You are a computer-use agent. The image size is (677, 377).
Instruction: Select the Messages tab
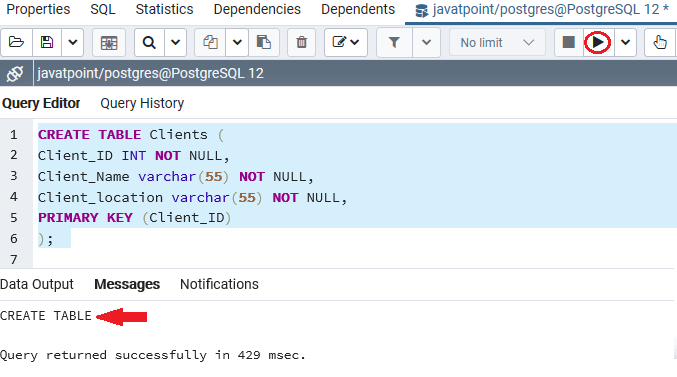[x=127, y=284]
